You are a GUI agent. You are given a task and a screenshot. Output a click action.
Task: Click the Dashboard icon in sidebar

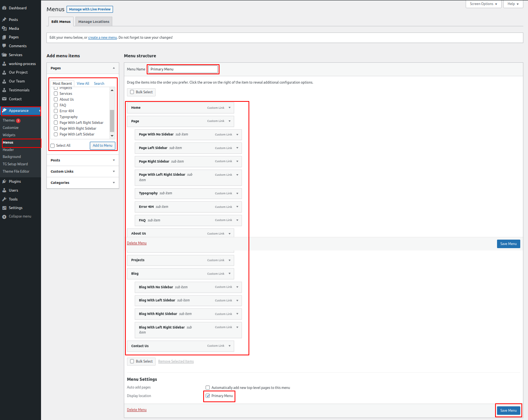[4, 8]
